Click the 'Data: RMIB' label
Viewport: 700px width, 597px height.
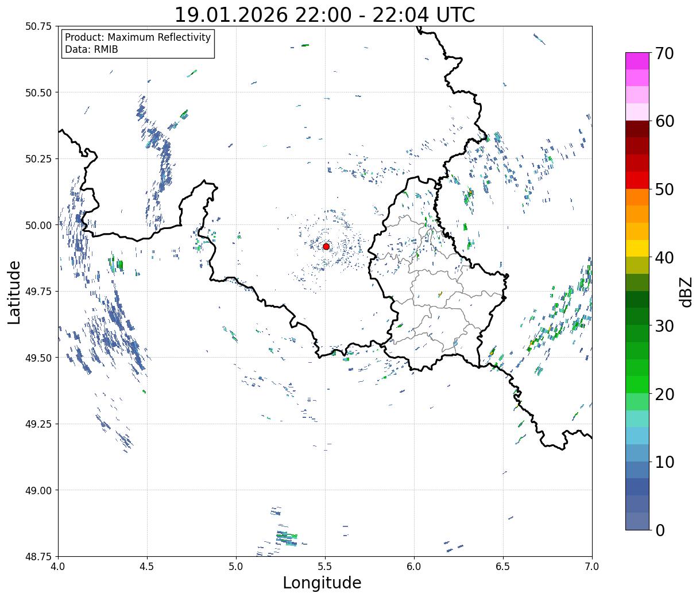pyautogui.click(x=91, y=50)
